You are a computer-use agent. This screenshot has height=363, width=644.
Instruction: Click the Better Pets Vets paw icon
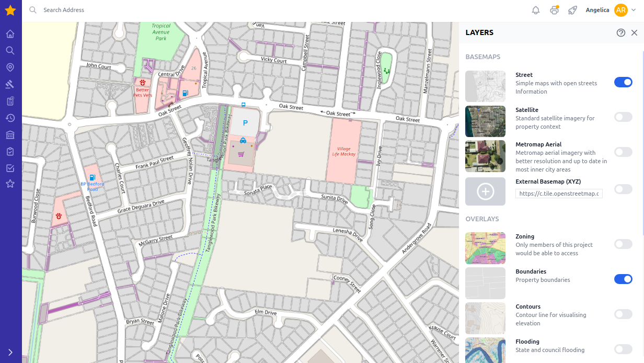coord(142,83)
